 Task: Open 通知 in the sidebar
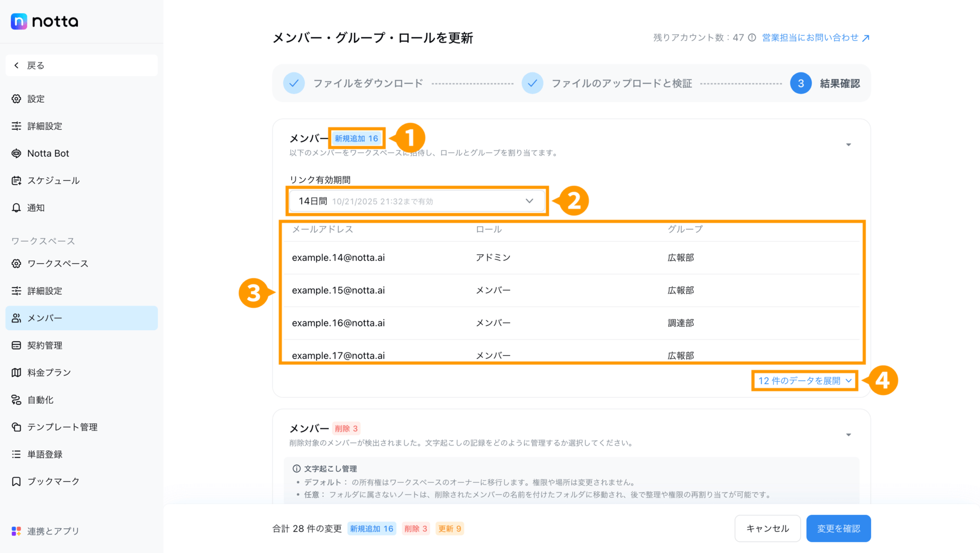tap(82, 208)
